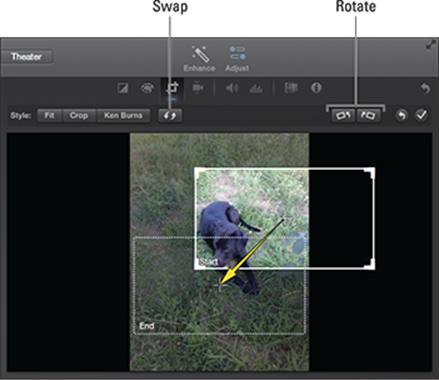Select the Crop style

click(79, 116)
